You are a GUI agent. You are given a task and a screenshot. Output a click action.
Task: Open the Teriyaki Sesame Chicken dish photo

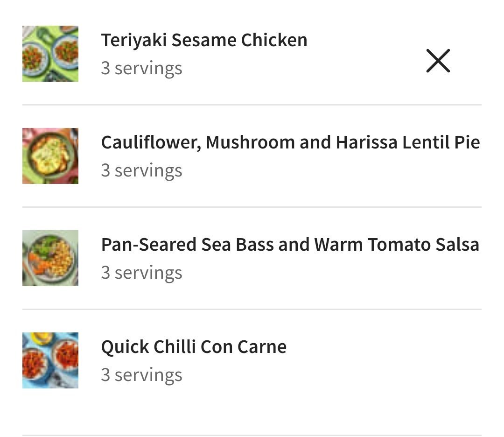[50, 54]
